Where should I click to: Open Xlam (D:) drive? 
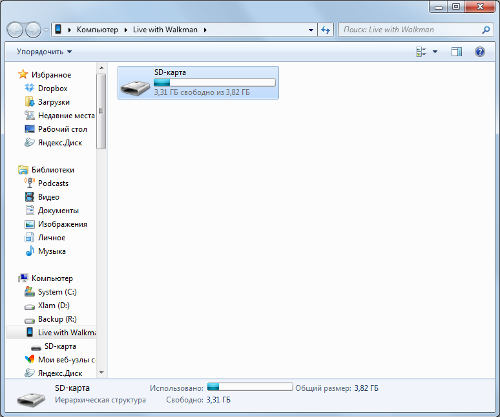pyautogui.click(x=54, y=305)
